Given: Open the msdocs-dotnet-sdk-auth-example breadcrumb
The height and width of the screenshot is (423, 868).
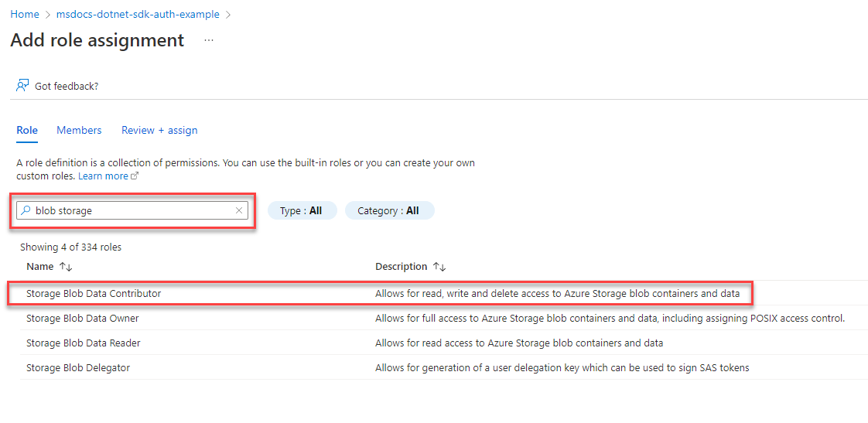Looking at the screenshot, I should [x=138, y=15].
